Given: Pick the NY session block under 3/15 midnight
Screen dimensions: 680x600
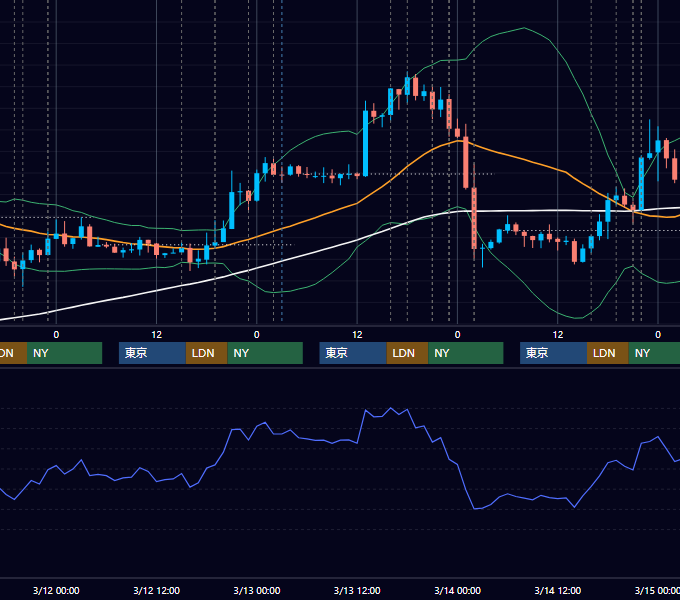Looking at the screenshot, I should tap(654, 353).
